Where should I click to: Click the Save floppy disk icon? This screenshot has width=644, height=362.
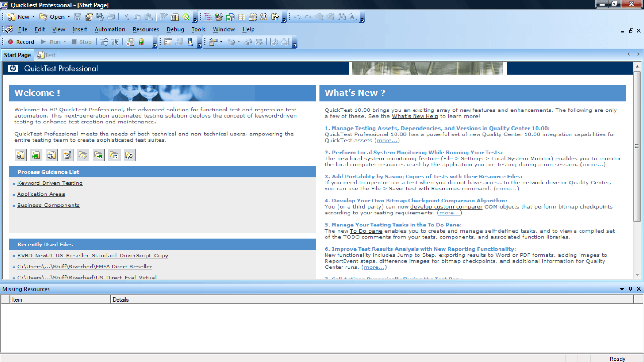click(78, 17)
